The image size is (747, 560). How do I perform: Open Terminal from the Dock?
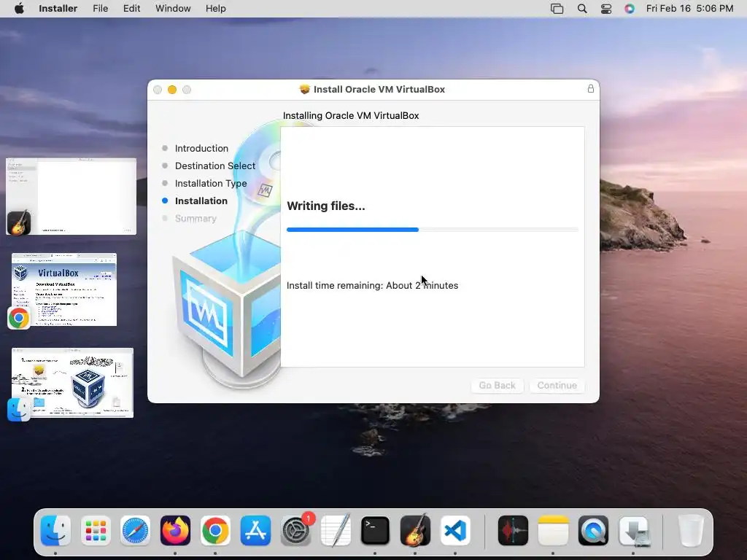click(376, 530)
